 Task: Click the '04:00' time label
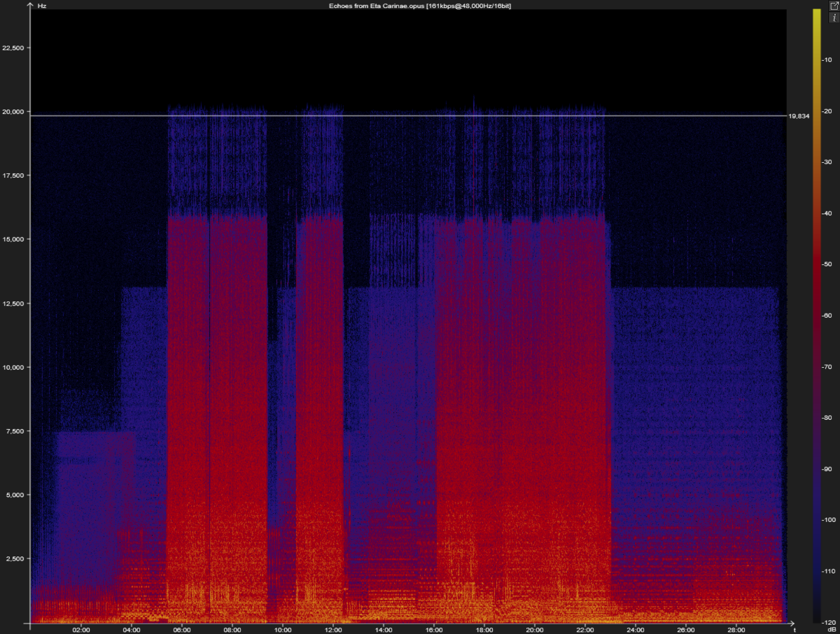click(132, 629)
